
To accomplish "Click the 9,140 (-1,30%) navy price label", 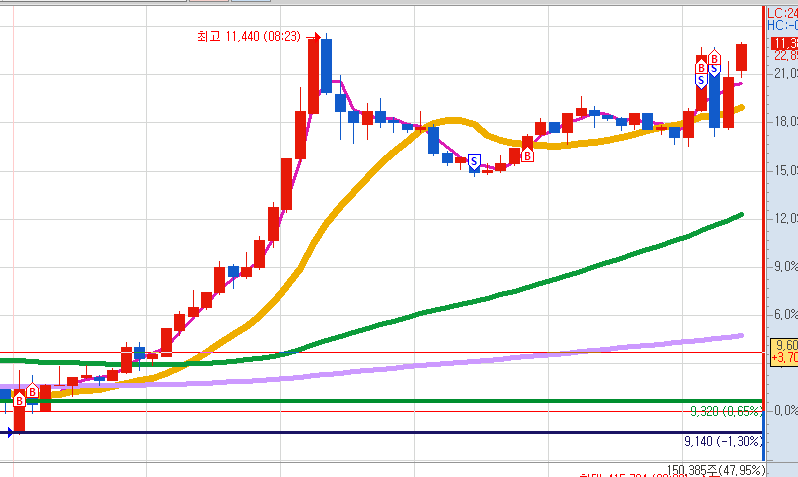I will [x=723, y=441].
